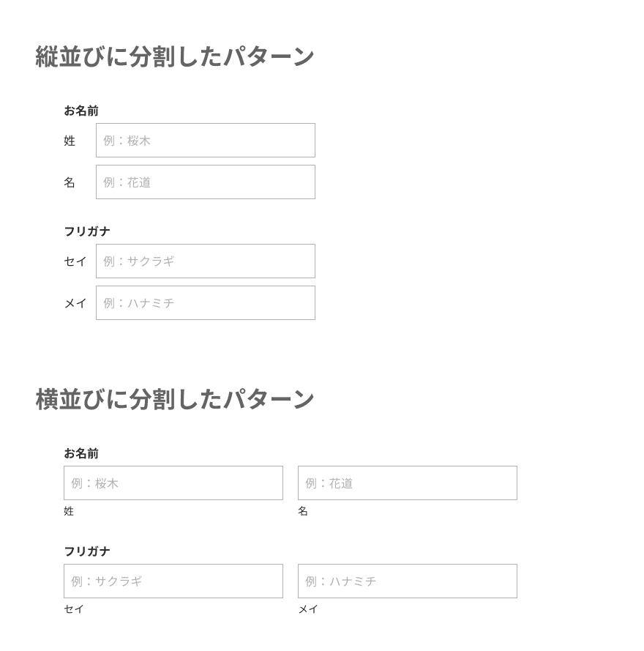Click the メイ label beside the 縦並び input
The width and height of the screenshot is (644, 651).
click(75, 303)
